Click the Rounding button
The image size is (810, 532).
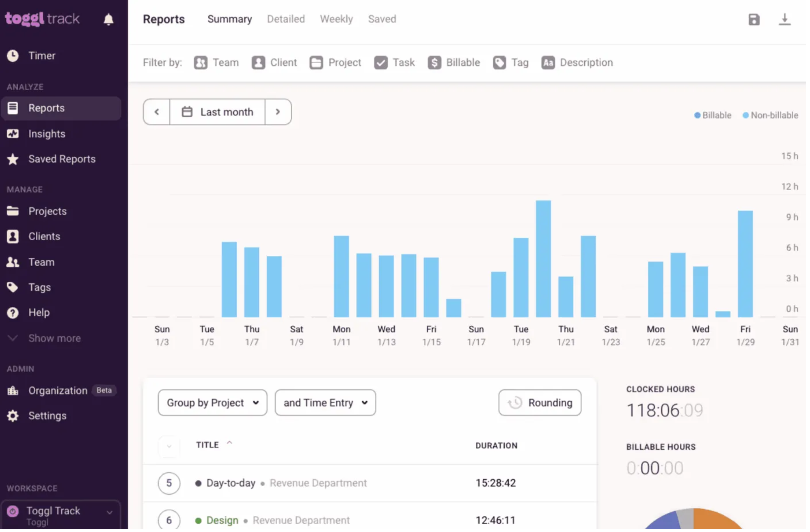[540, 403]
